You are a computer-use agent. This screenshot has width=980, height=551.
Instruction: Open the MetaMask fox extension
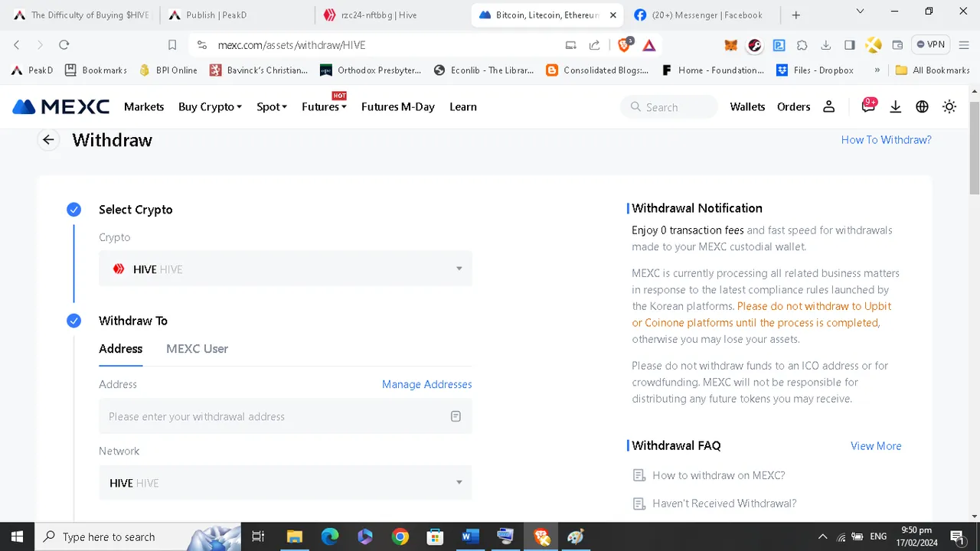(x=731, y=45)
